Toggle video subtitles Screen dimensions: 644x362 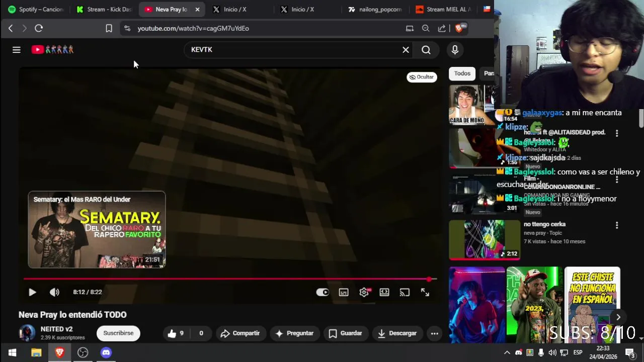pyautogui.click(x=344, y=292)
